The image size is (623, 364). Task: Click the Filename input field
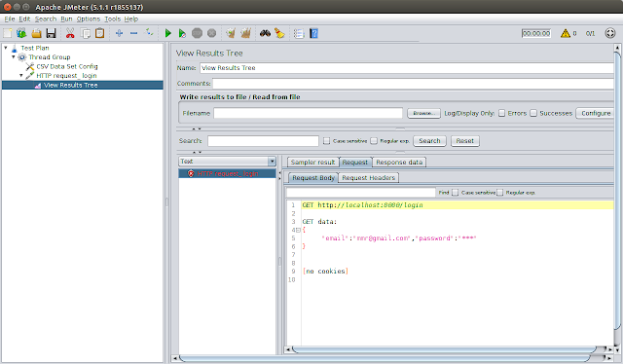308,113
